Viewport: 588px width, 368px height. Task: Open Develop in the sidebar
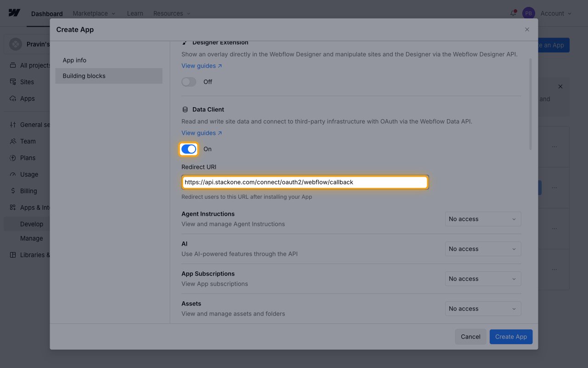pyautogui.click(x=32, y=224)
